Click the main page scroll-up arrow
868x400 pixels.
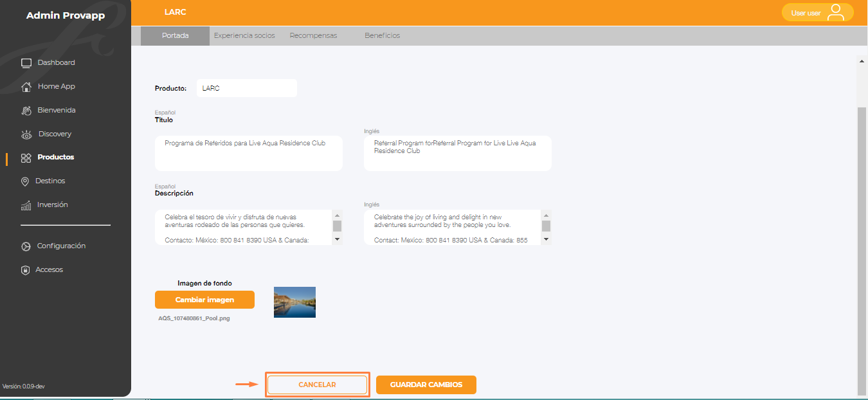pos(862,61)
